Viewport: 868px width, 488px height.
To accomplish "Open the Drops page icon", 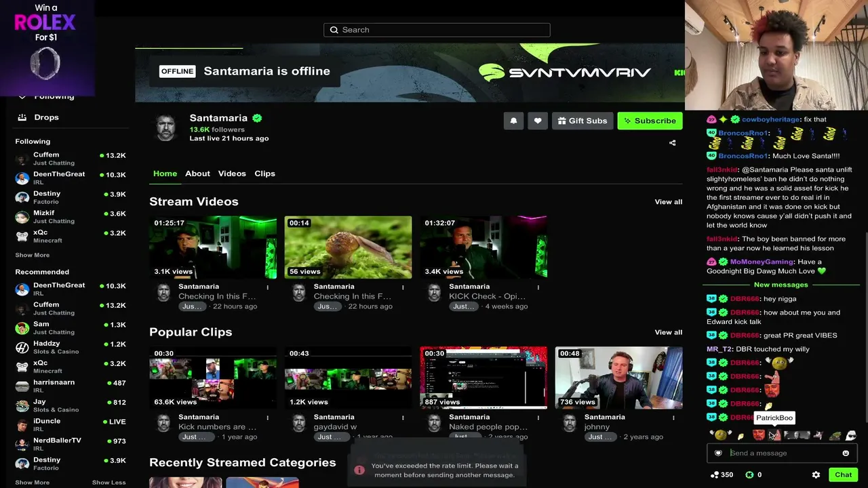I will [x=22, y=117].
